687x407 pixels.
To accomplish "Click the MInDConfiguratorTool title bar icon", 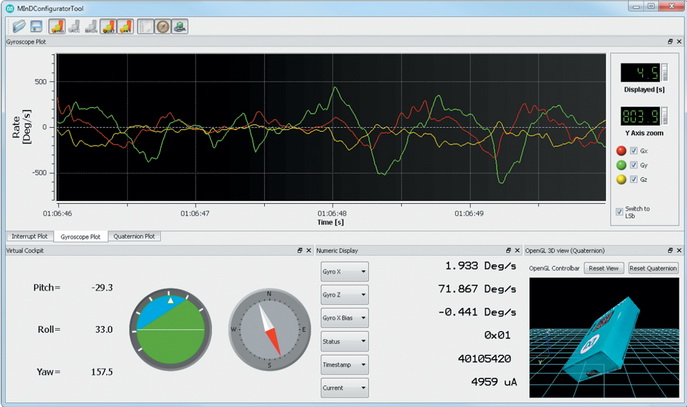I will click(x=9, y=8).
